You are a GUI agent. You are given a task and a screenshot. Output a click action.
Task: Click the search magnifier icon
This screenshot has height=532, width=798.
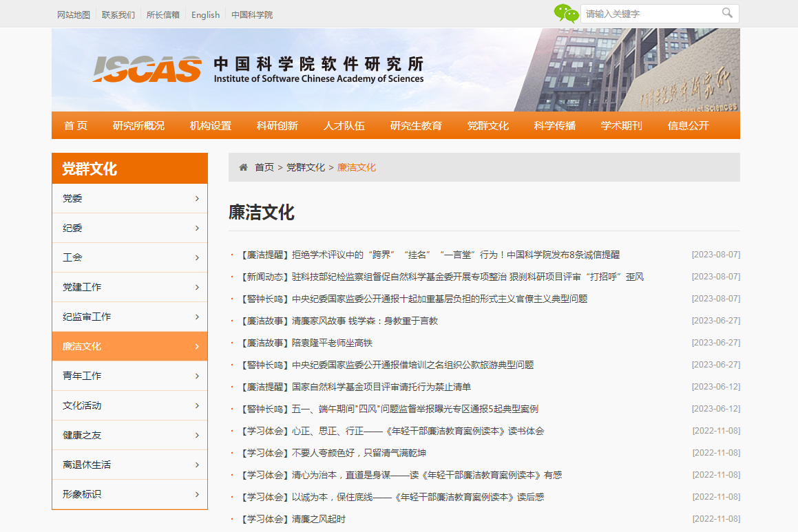click(727, 13)
